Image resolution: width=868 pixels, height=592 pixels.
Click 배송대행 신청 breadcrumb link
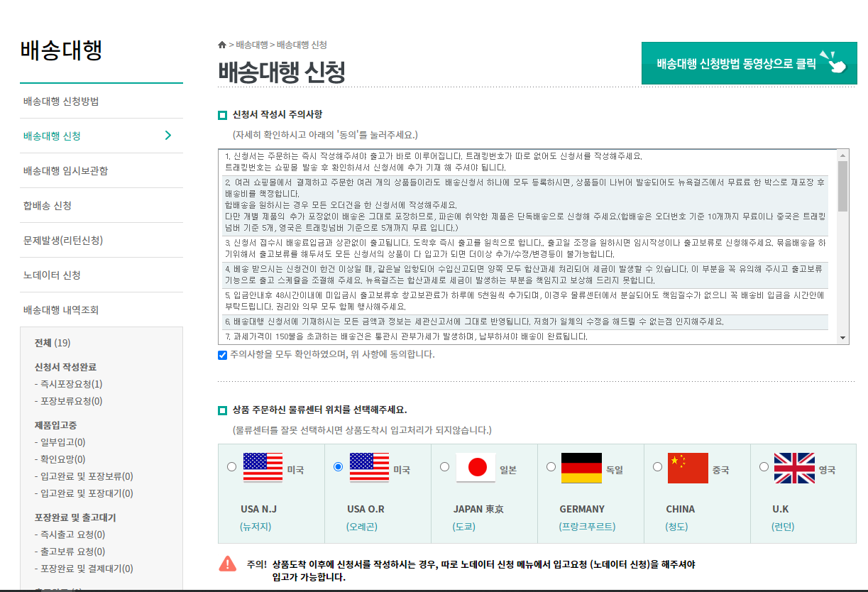pyautogui.click(x=302, y=45)
